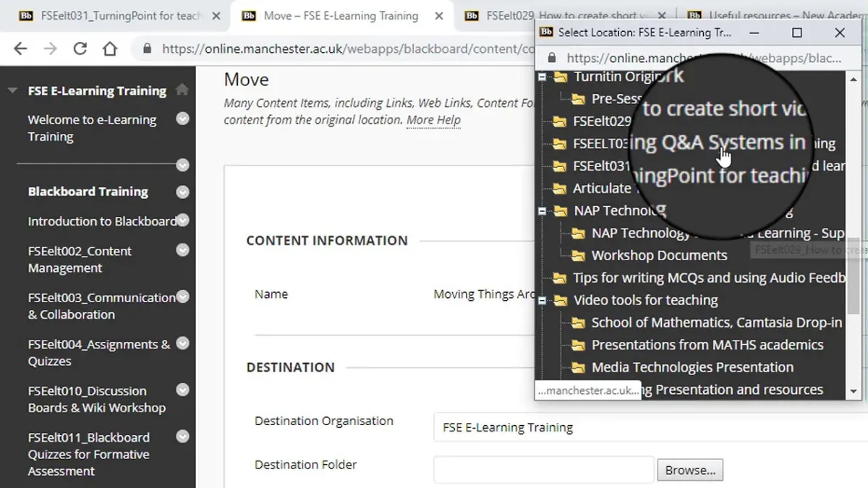Select Workshop Documents folder in tree

[659, 255]
